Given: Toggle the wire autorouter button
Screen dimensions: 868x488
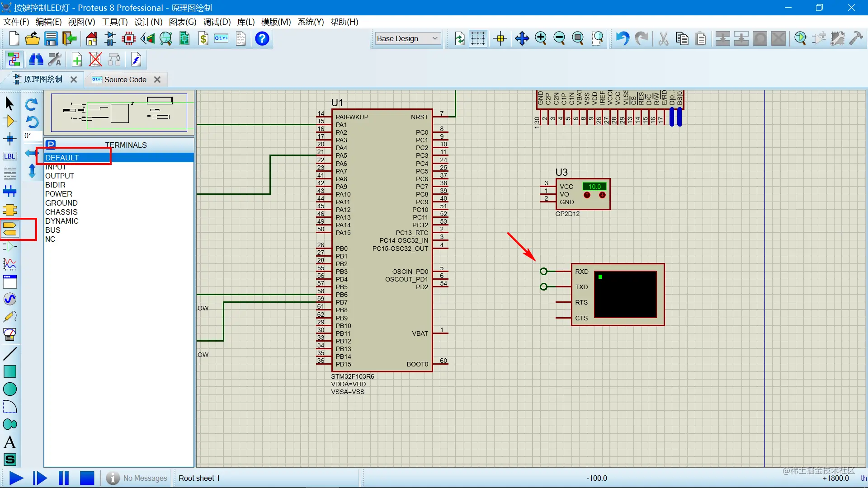Looking at the screenshot, I should click(x=14, y=60).
